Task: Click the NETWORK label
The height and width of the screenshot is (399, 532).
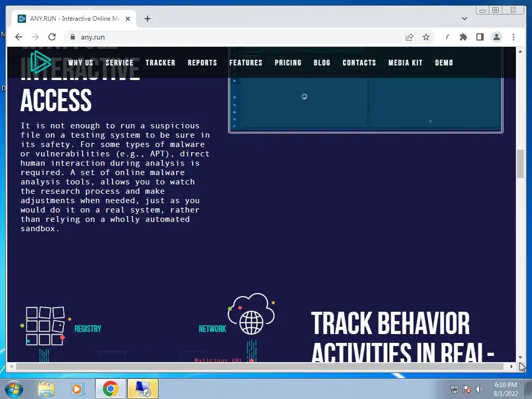Action: pos(212,329)
